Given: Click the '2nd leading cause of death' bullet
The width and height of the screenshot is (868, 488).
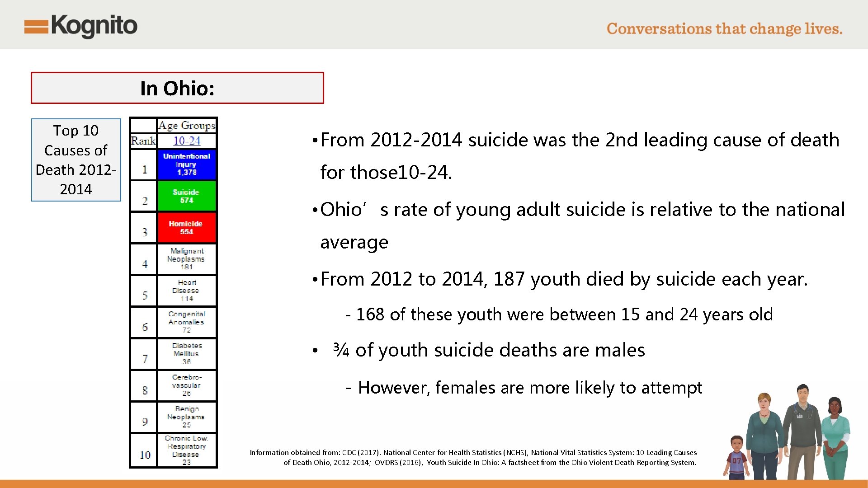Looking at the screenshot, I should [x=576, y=156].
